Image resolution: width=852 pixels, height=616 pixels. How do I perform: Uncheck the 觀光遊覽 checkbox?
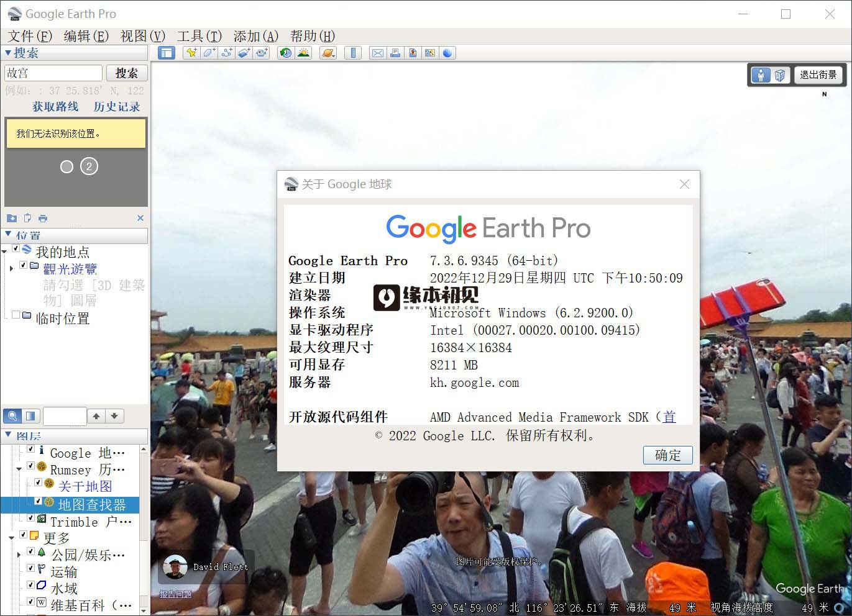23,266
